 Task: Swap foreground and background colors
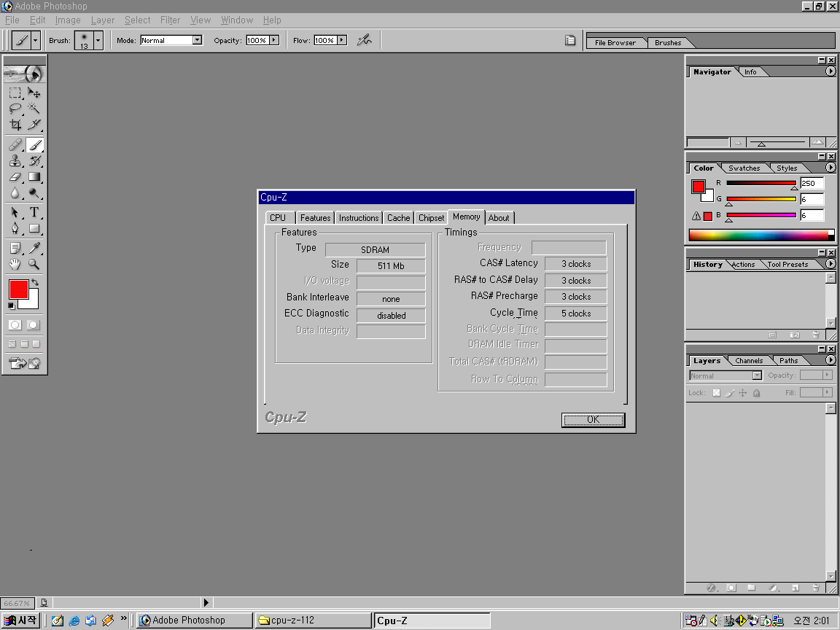(35, 282)
